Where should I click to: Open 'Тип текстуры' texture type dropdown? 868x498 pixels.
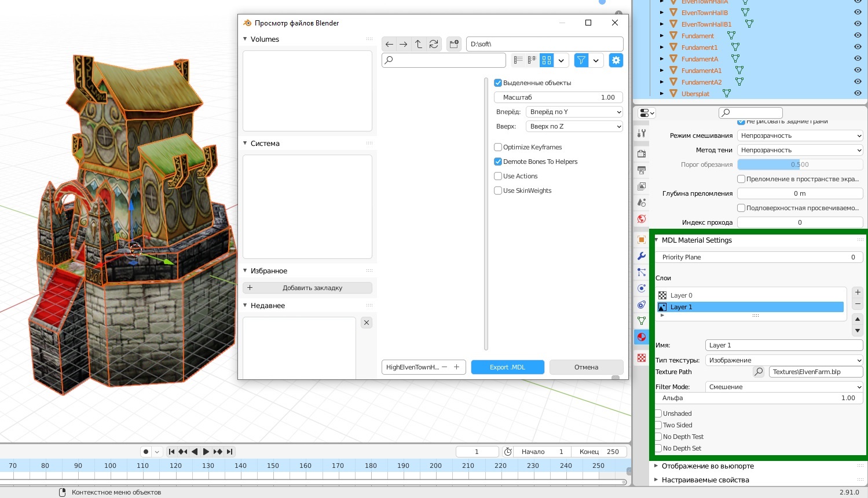pos(784,360)
